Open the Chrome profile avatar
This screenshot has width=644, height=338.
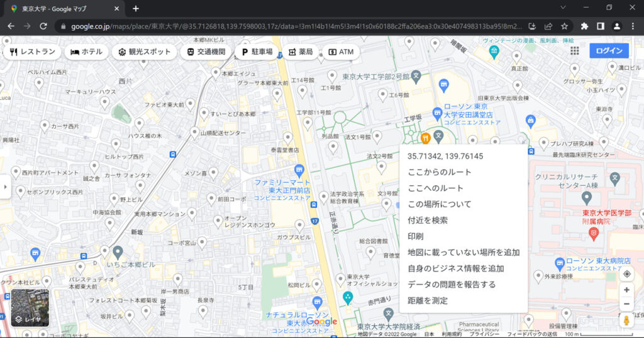coord(616,26)
